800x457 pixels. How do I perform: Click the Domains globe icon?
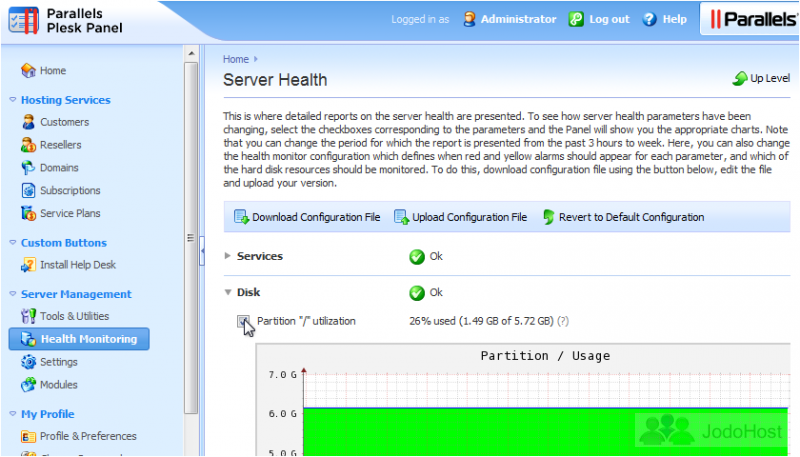28,167
